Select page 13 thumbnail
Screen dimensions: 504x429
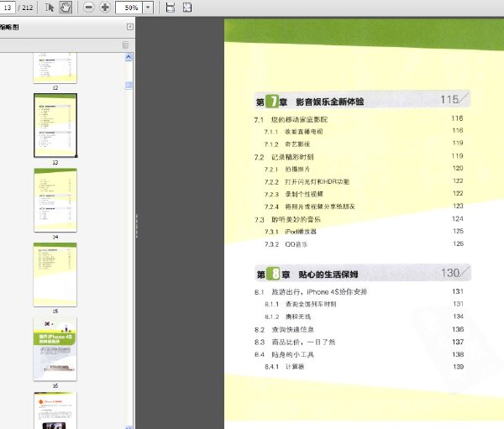point(55,125)
